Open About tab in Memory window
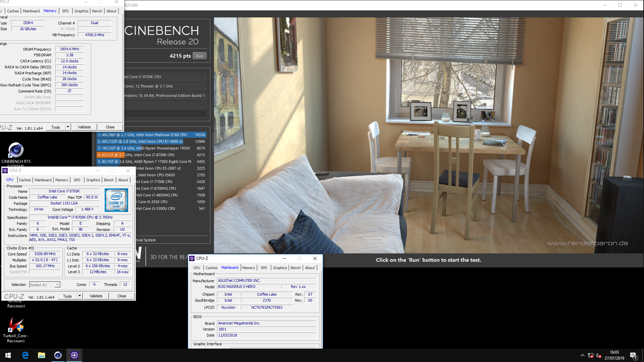 point(111,11)
